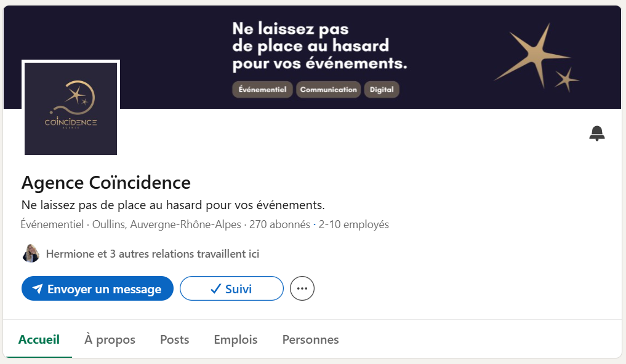Unfollow by toggling the Suivi button
The height and width of the screenshot is (364, 626).
pyautogui.click(x=231, y=288)
